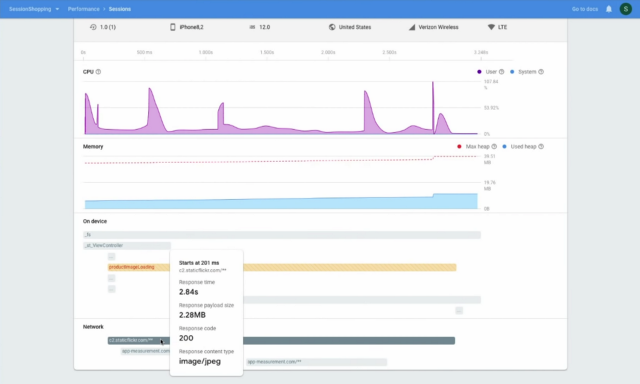Expand second collapsed trace below productImageLoading
Image resolution: width=640 pixels, height=384 pixels.
(111, 289)
